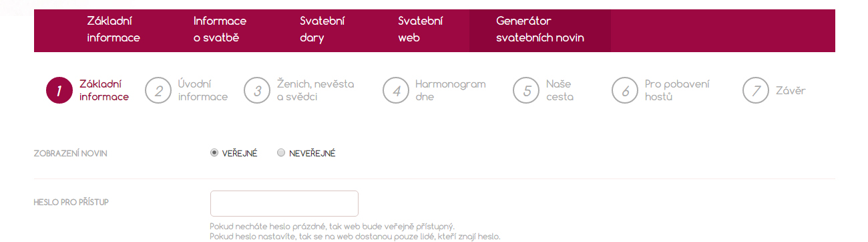Open the Základní informace menu tab

tap(114, 30)
